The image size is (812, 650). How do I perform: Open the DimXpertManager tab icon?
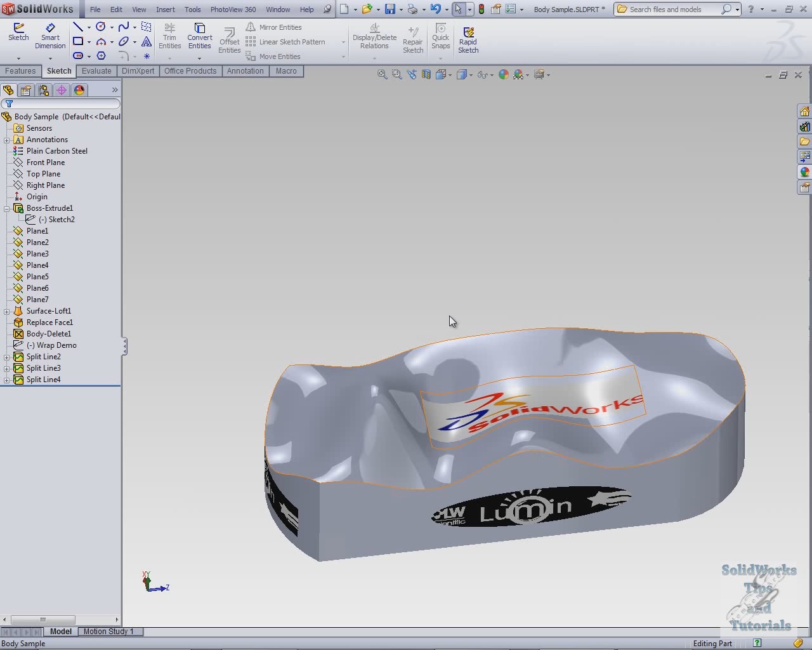click(x=62, y=90)
